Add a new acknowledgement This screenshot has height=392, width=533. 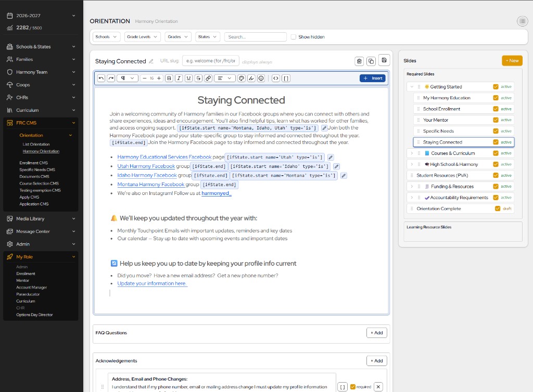pyautogui.click(x=377, y=361)
